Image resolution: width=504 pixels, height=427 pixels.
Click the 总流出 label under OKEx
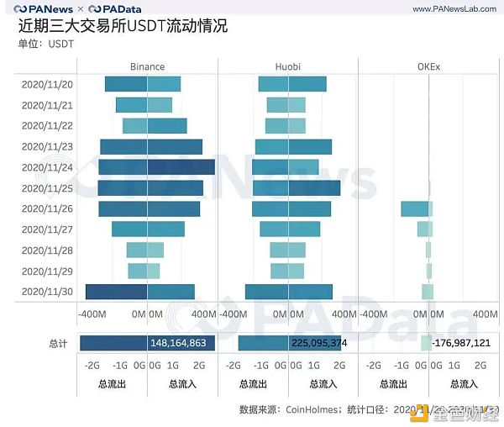click(x=393, y=384)
